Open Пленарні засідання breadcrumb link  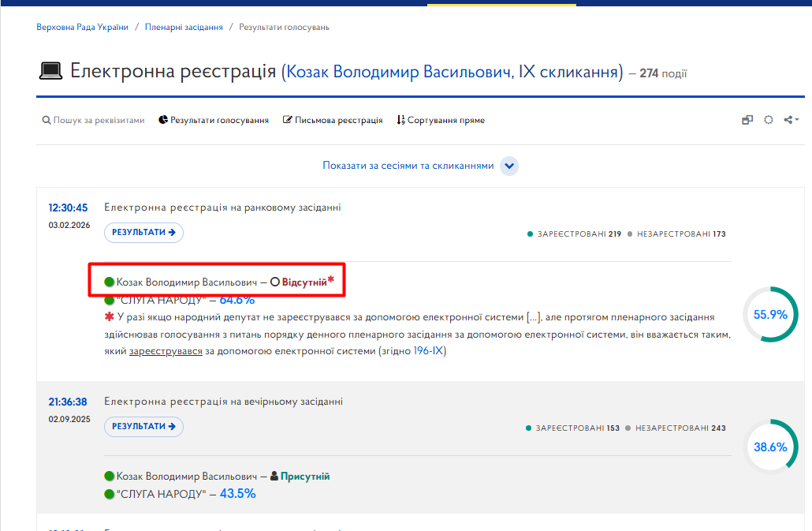click(x=184, y=27)
